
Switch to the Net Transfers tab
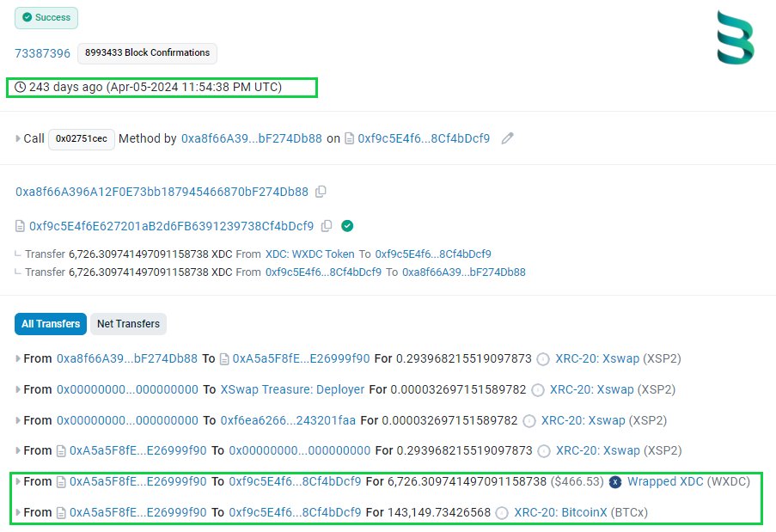[128, 324]
